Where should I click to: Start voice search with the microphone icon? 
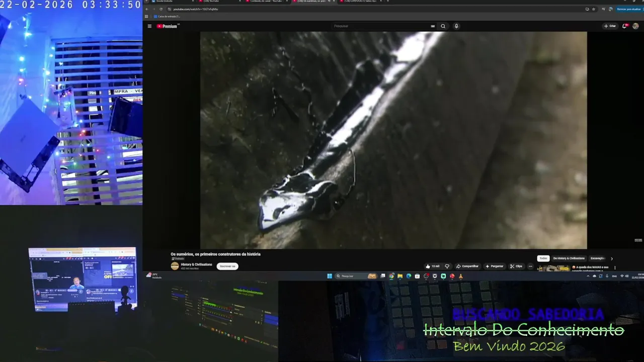coord(456,26)
